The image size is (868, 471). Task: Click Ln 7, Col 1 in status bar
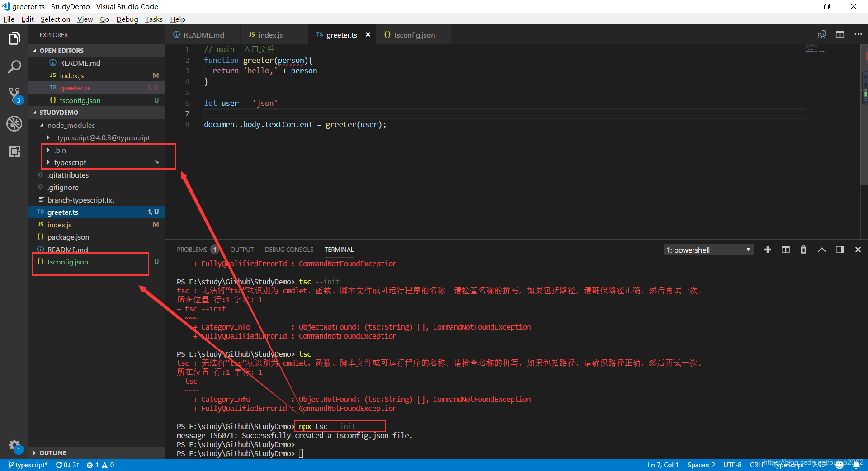(663, 465)
